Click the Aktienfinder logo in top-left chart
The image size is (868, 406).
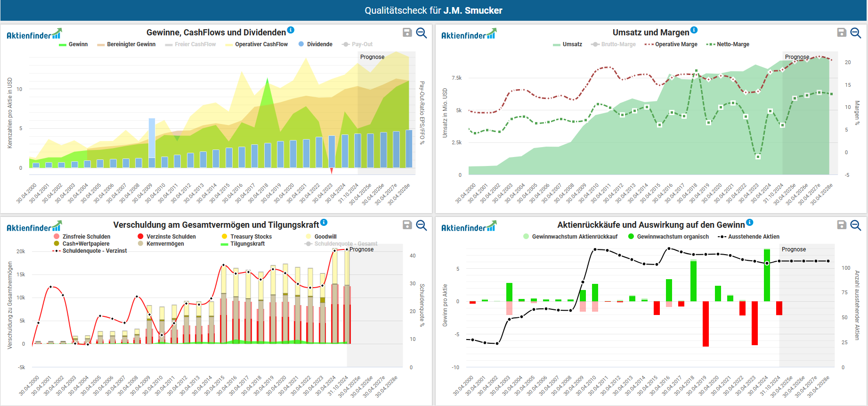point(34,34)
